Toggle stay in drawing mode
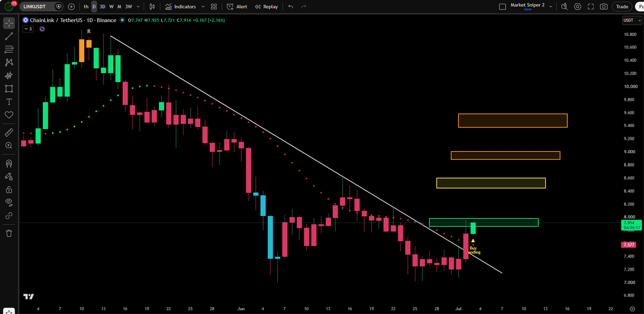The height and width of the screenshot is (314, 644). point(9,176)
